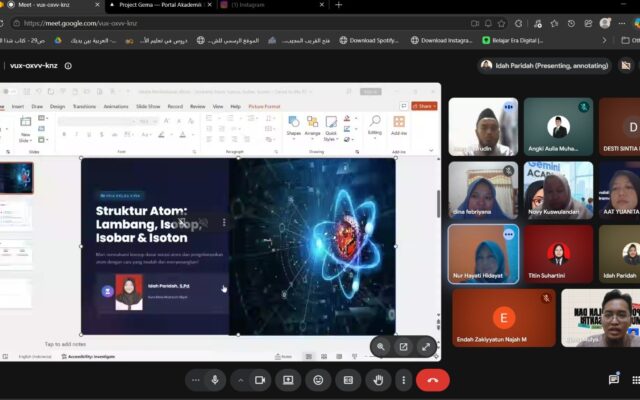Mute the microphone in Meet toolbar
The width and height of the screenshot is (640, 400).
click(215, 380)
